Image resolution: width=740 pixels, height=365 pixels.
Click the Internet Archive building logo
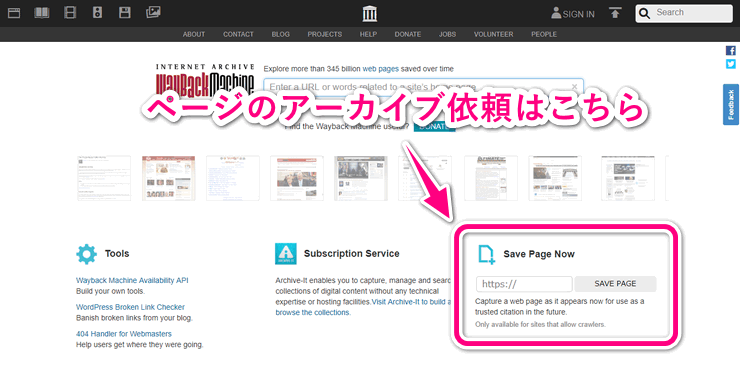tap(370, 14)
